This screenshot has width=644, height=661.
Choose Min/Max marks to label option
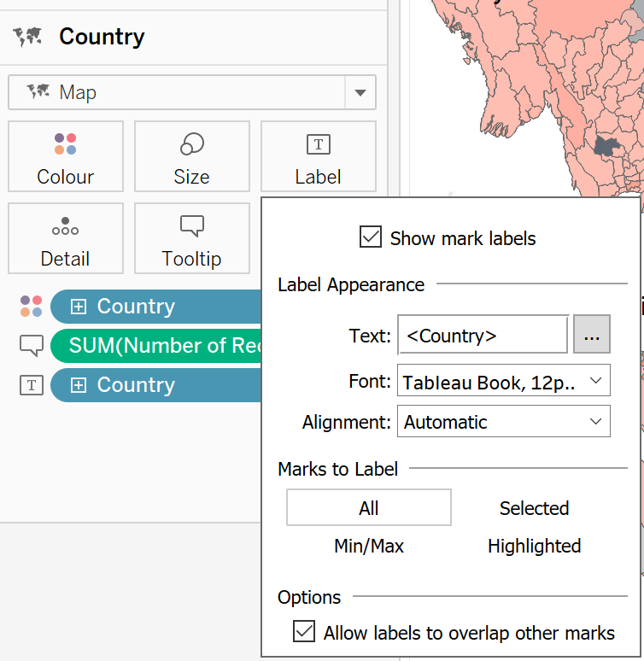point(369,546)
